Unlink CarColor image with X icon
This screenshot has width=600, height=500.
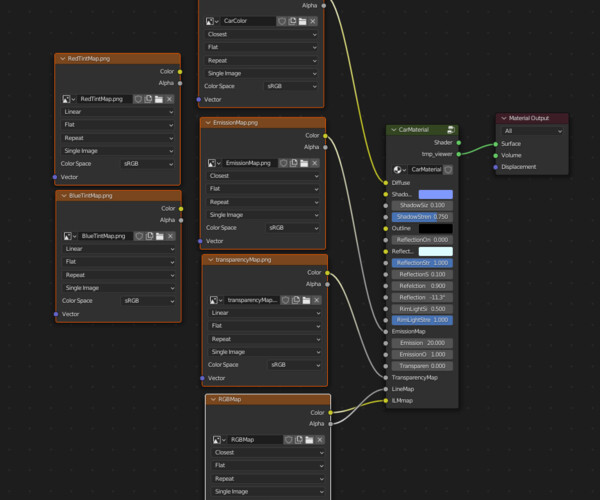(313, 21)
